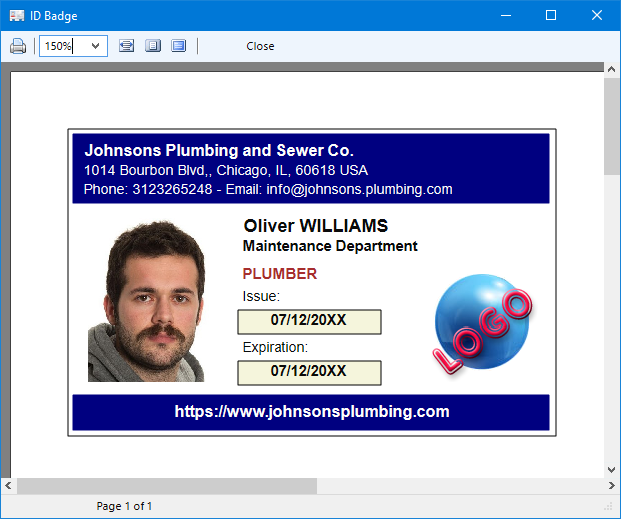Image resolution: width=621 pixels, height=519 pixels.
Task: Click the Expiration date box 07/12/20XX
Action: 309,373
